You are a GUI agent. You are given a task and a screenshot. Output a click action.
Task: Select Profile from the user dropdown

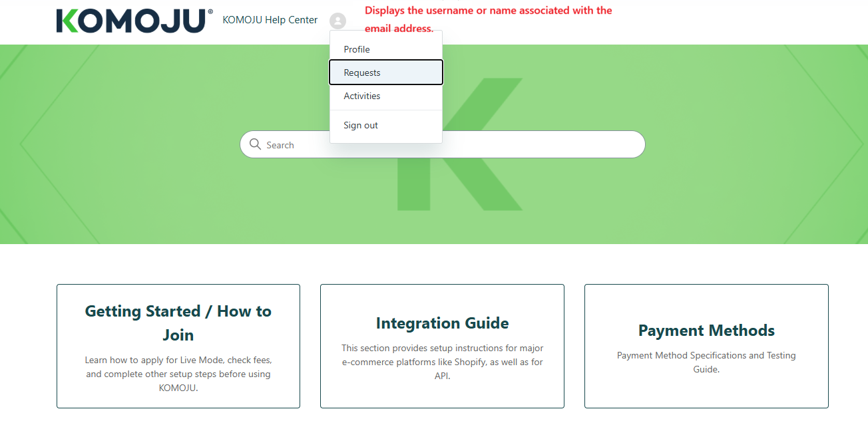[357, 49]
